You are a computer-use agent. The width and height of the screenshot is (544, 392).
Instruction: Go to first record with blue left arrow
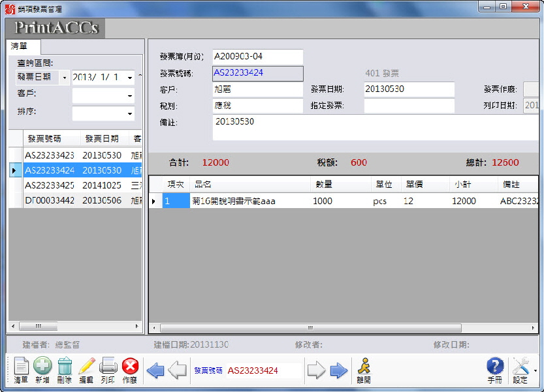[155, 371]
